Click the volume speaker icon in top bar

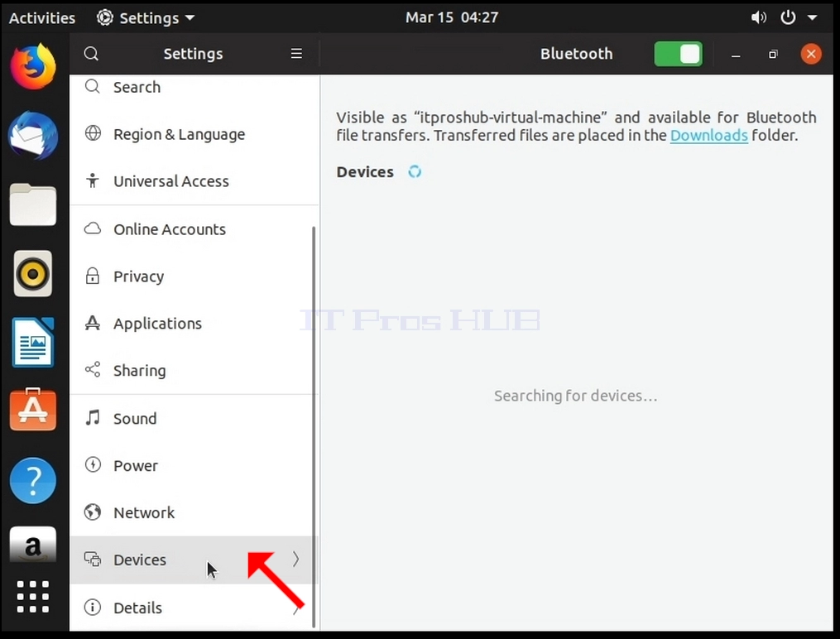758,17
